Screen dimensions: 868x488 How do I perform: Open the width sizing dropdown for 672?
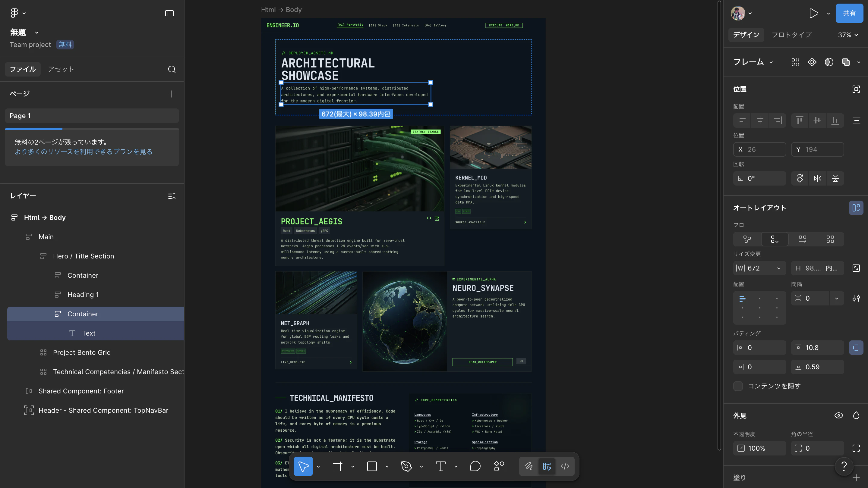click(779, 268)
